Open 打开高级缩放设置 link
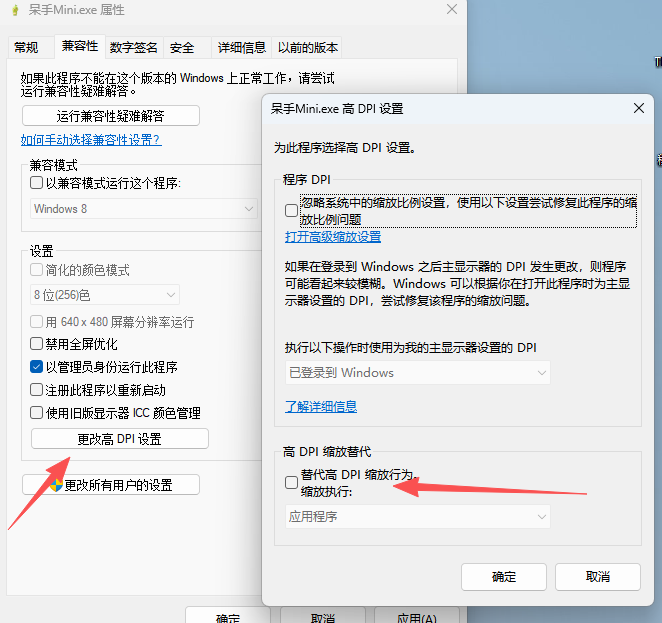This screenshot has width=662, height=623. [x=333, y=237]
